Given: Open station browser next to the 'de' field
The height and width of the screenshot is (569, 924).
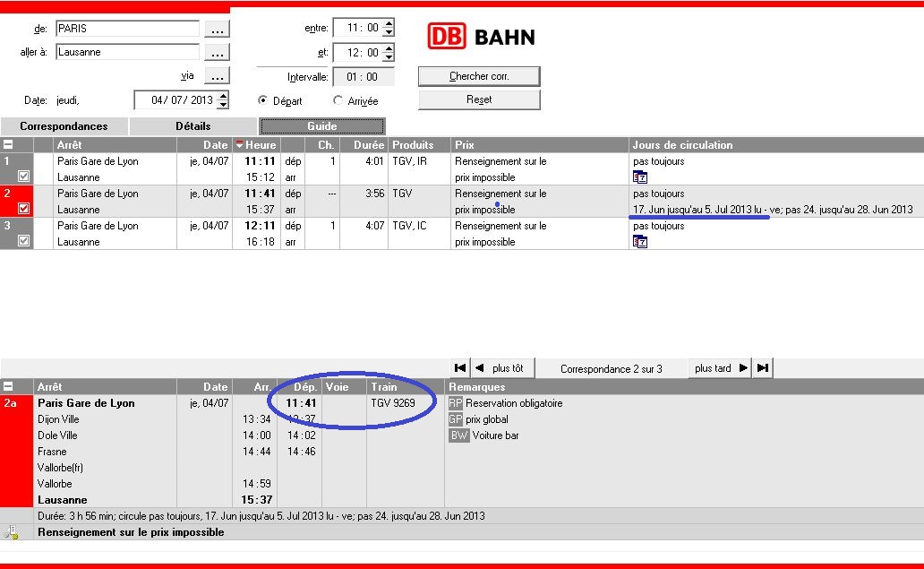Looking at the screenshot, I should 217,29.
